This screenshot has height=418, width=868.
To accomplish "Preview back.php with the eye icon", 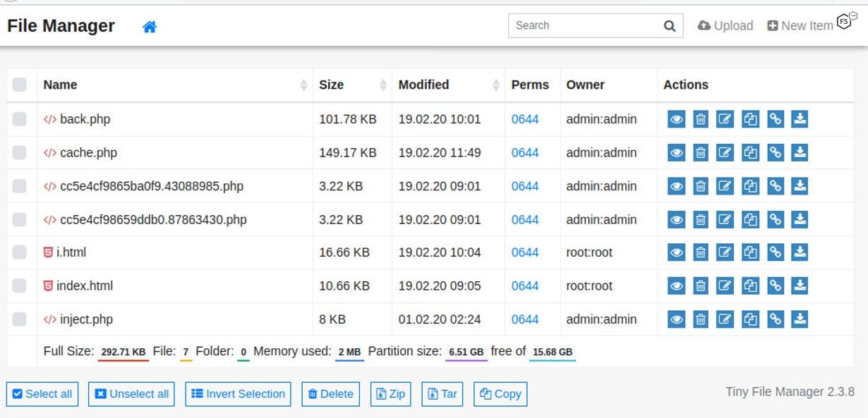I will pos(675,118).
